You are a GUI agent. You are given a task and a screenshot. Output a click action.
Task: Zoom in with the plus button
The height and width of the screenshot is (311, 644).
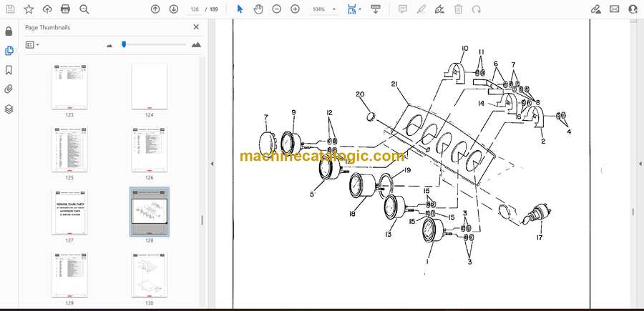point(295,9)
